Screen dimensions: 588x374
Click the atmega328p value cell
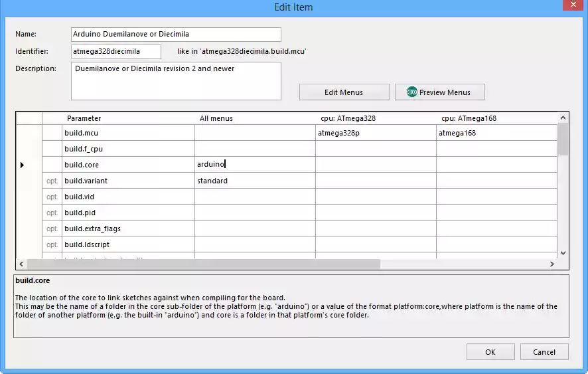(x=376, y=133)
